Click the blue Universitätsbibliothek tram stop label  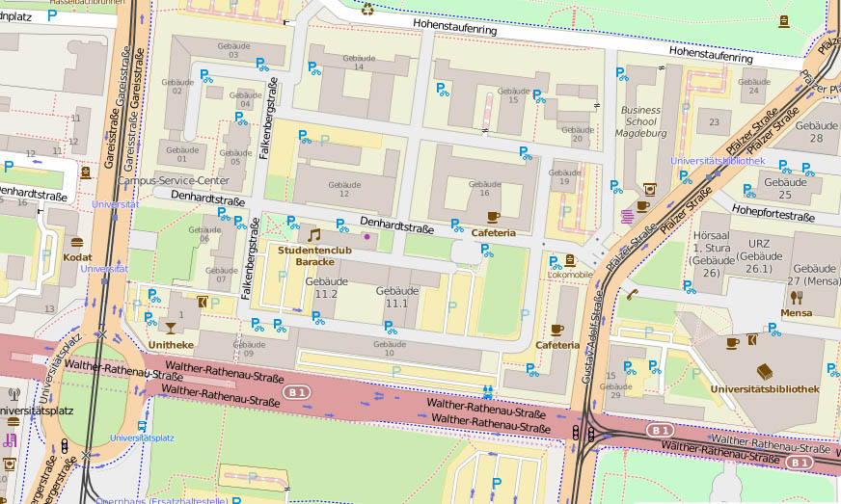tap(718, 161)
